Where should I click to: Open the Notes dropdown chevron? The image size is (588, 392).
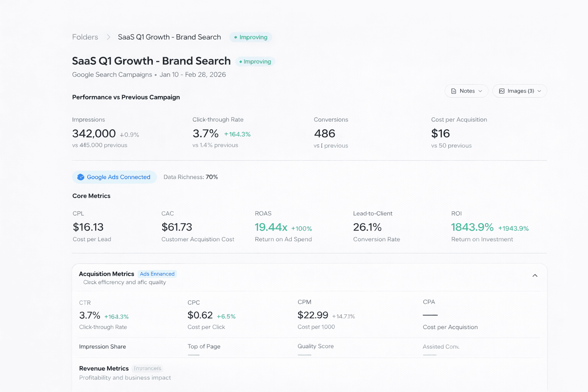coord(480,91)
